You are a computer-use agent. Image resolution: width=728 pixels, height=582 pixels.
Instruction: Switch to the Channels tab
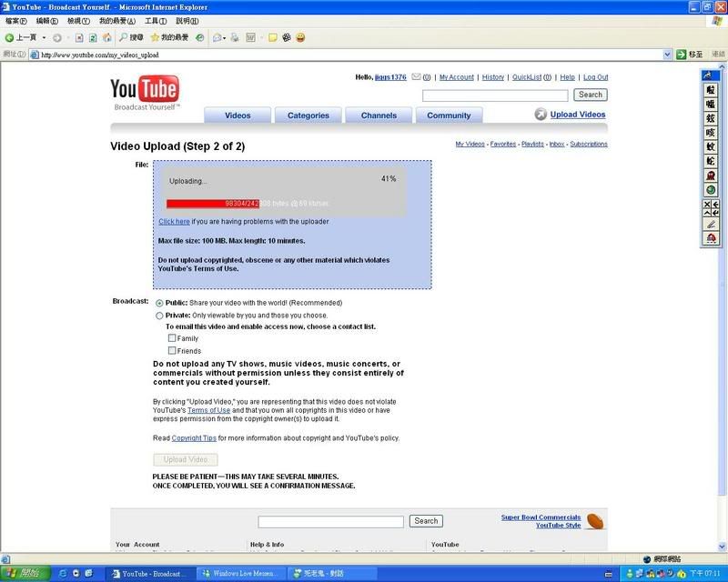click(x=379, y=115)
